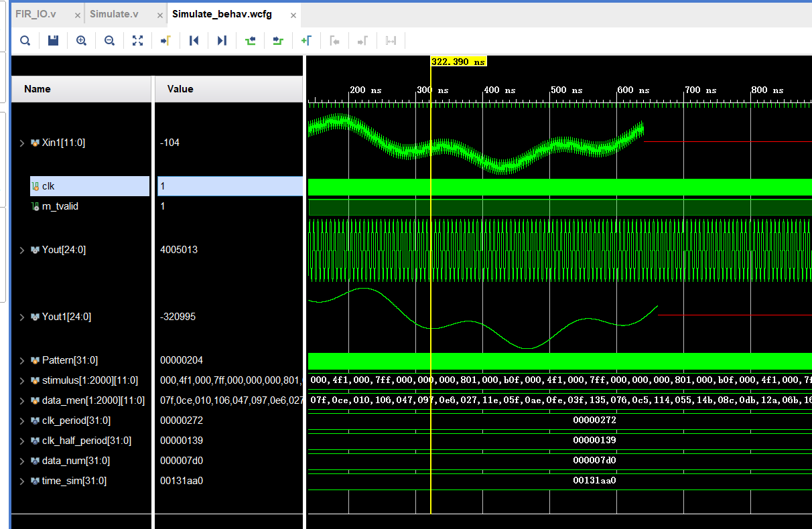812x529 pixels.
Task: Jump to the end time
Action: click(x=222, y=41)
